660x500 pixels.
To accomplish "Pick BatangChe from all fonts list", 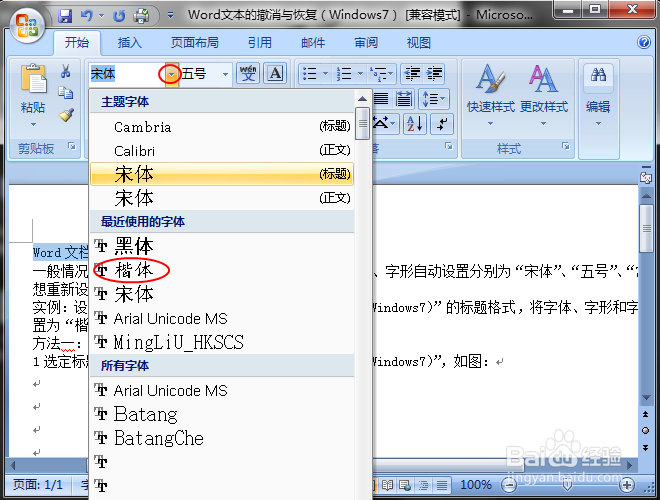I will (222, 438).
